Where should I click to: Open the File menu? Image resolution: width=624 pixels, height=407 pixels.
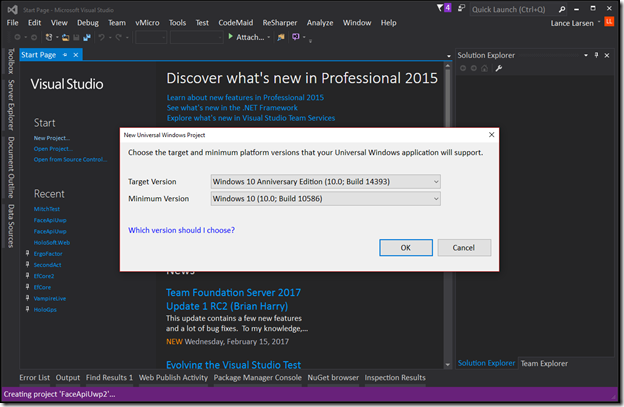pyautogui.click(x=12, y=23)
